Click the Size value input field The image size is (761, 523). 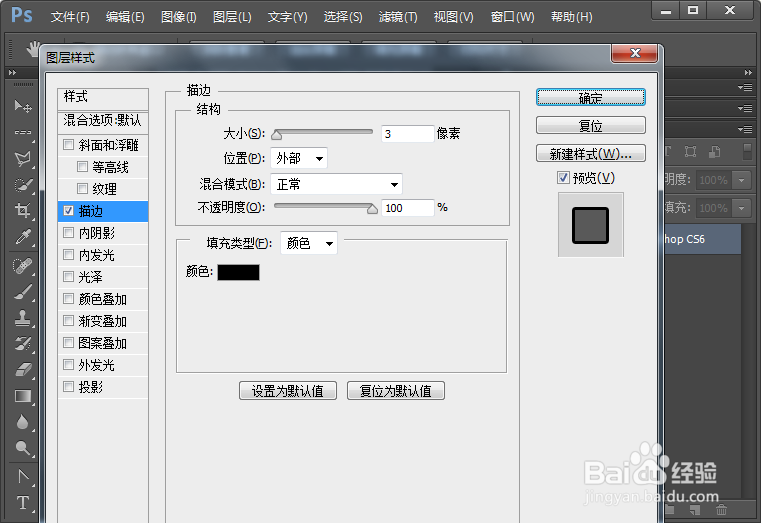[407, 133]
